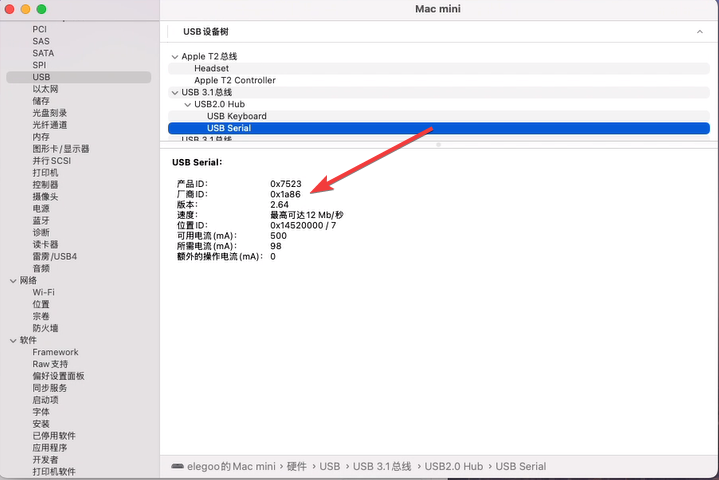The width and height of the screenshot is (719, 480).
Task: Click USB Serial in the path bar
Action: (x=520, y=466)
